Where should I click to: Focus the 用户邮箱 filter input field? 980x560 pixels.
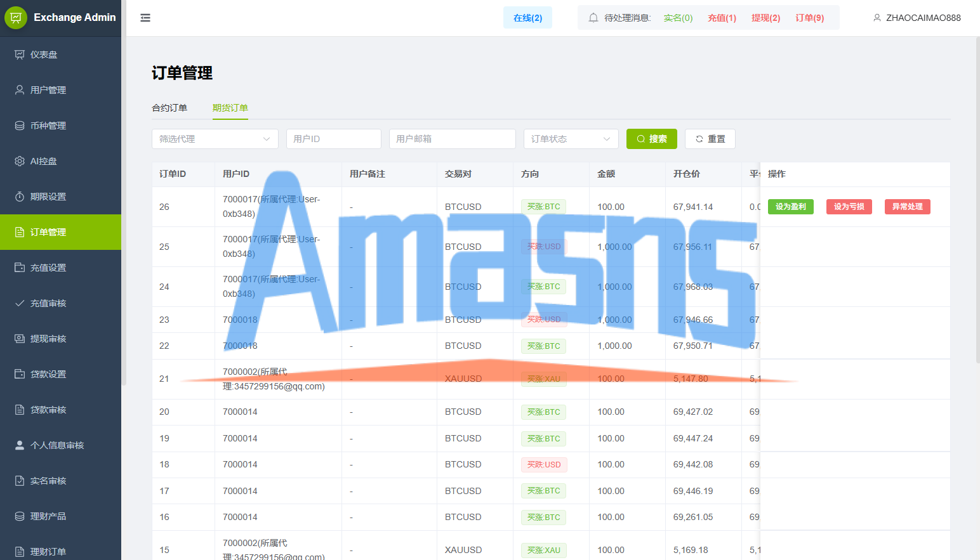453,139
